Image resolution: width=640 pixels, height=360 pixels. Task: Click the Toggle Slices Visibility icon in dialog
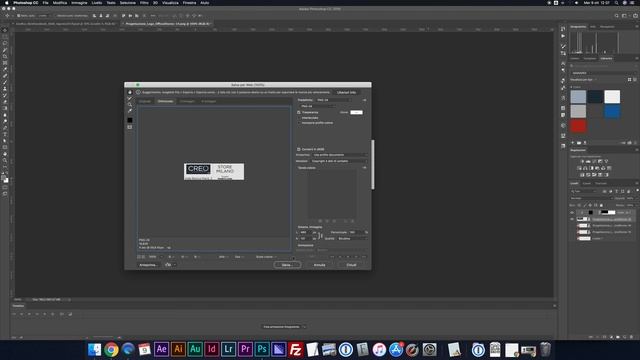click(x=130, y=127)
